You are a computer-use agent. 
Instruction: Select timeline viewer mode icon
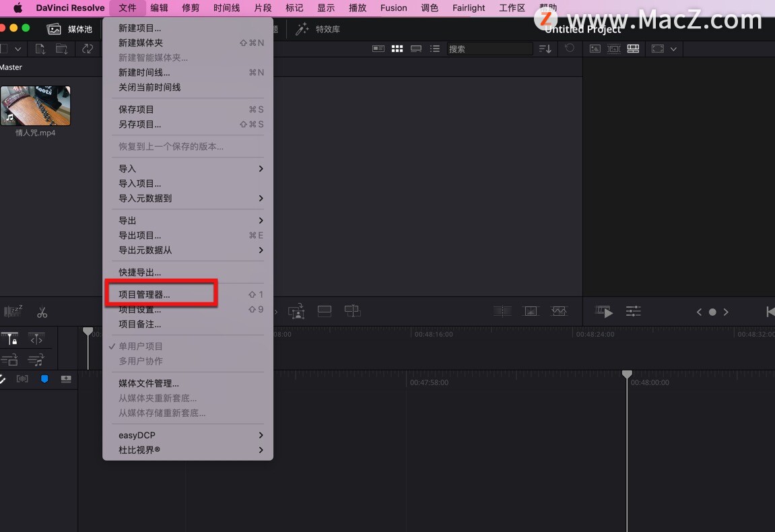pyautogui.click(x=633, y=48)
